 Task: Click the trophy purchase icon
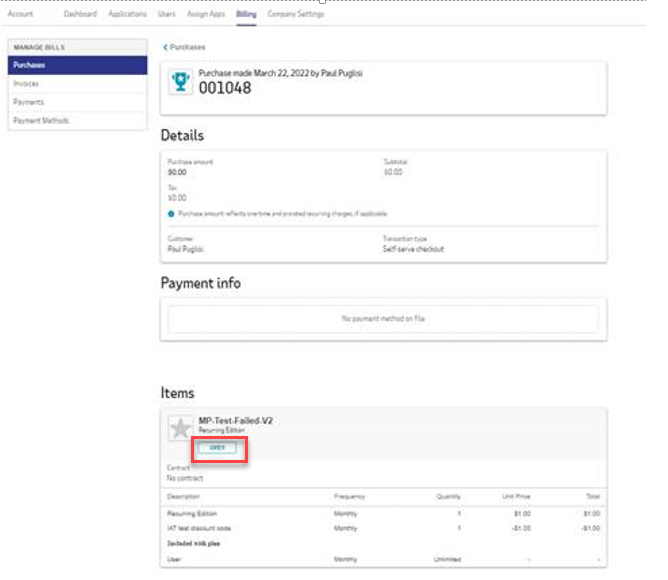[181, 82]
